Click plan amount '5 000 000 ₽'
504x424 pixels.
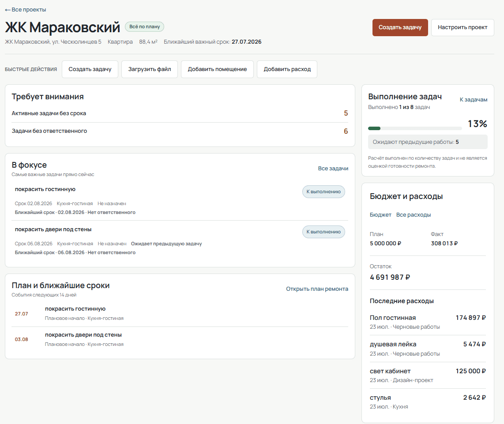(385, 244)
